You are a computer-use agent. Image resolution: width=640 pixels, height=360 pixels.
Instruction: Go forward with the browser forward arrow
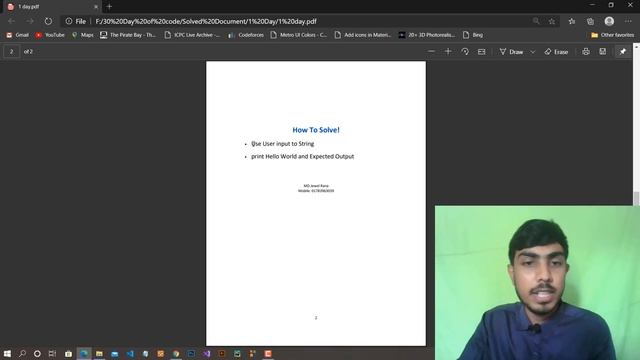[x=30, y=21]
